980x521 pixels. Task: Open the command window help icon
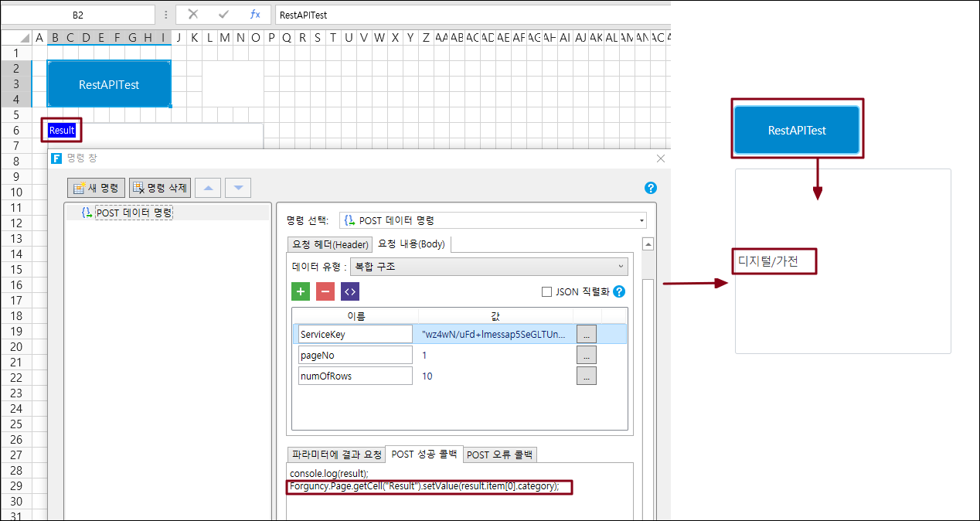[650, 188]
